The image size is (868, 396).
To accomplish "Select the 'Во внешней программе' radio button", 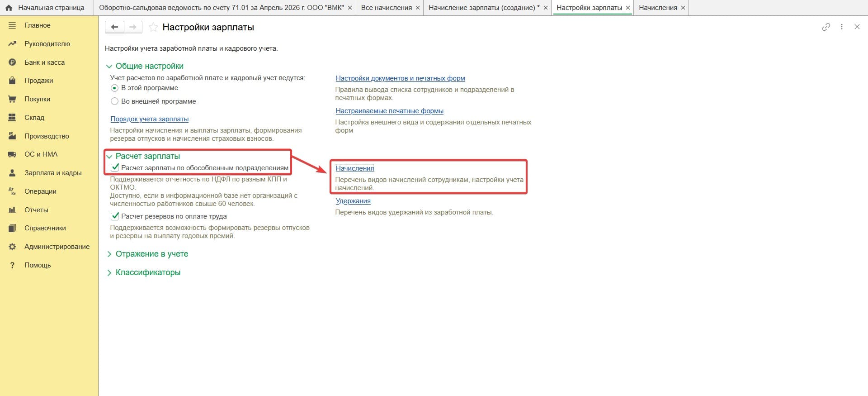I will coord(114,101).
